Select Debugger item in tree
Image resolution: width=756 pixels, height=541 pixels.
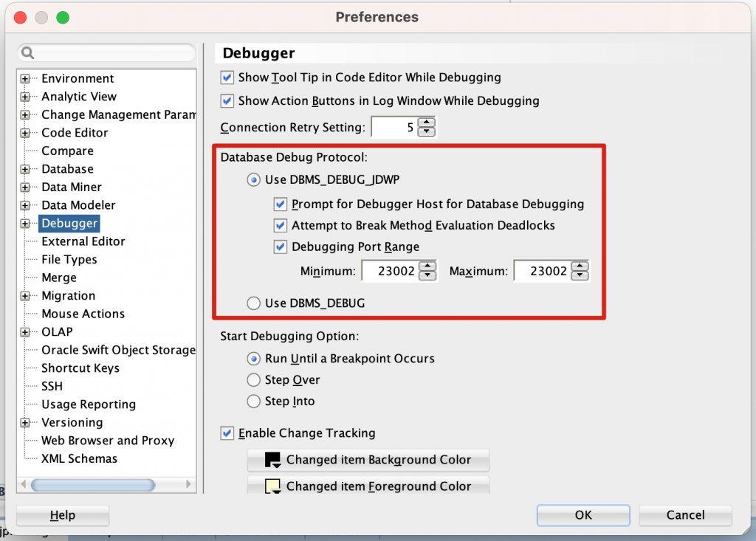[x=69, y=223]
